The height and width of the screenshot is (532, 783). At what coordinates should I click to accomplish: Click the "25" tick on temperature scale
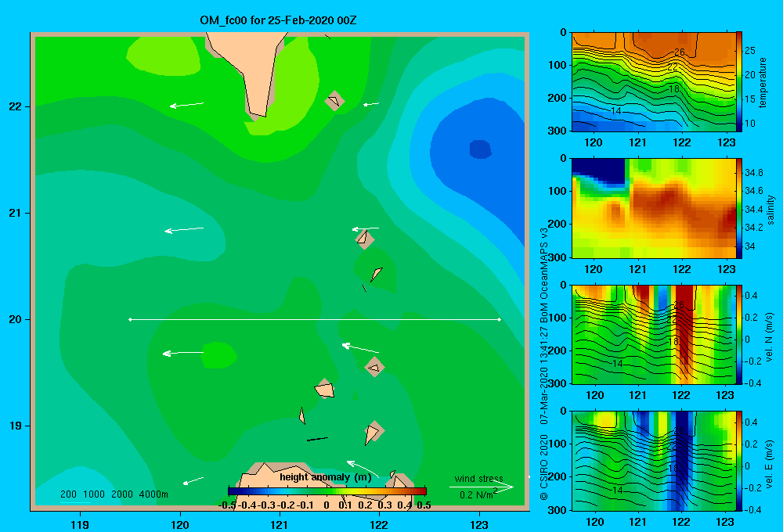click(750, 50)
